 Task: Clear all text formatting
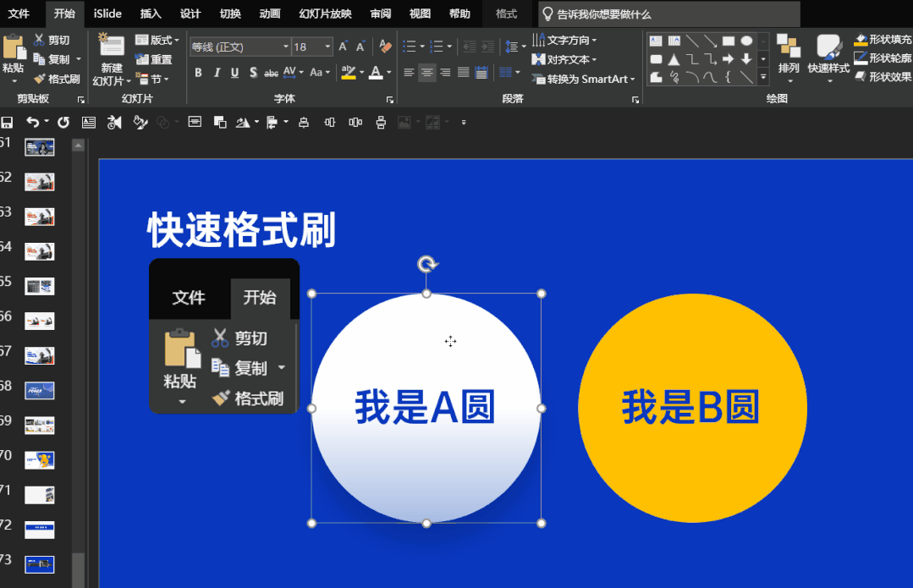point(385,46)
